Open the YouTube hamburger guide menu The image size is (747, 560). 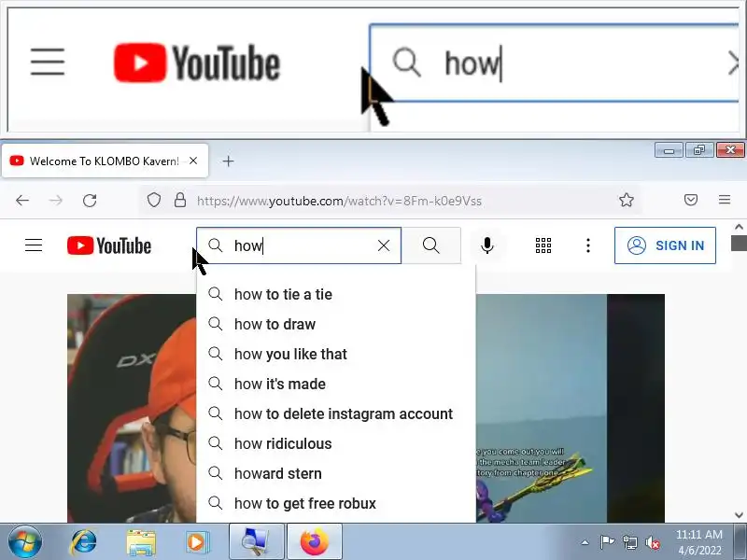point(34,245)
